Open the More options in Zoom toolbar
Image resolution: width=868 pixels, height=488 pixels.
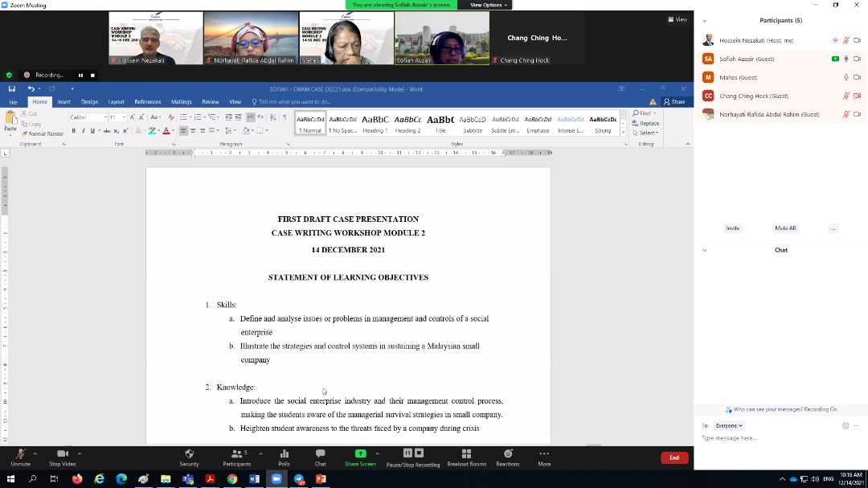(544, 457)
